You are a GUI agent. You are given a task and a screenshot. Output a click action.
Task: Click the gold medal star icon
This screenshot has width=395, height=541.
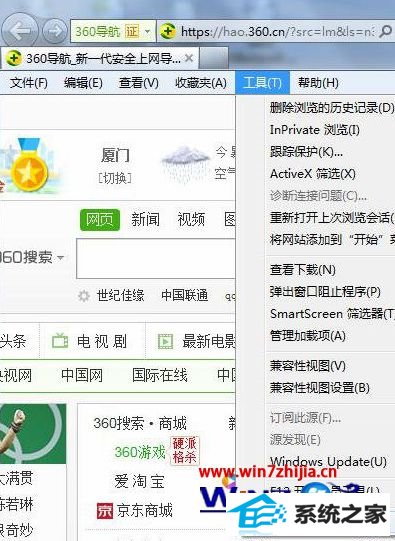point(29,165)
